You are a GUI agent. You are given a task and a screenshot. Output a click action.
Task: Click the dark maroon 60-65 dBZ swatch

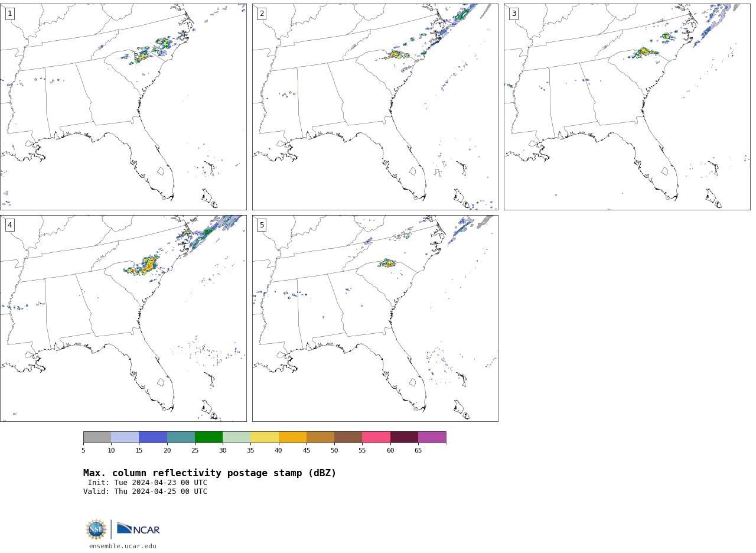point(404,437)
